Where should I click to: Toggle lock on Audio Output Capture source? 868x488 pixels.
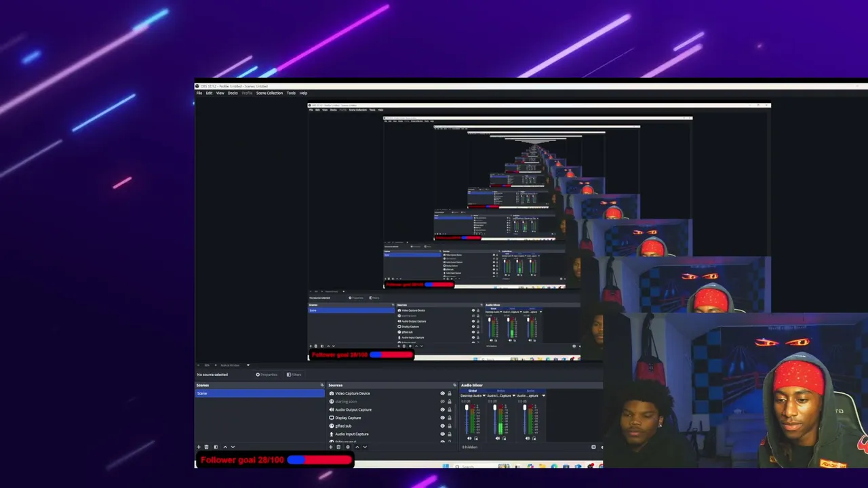449,410
